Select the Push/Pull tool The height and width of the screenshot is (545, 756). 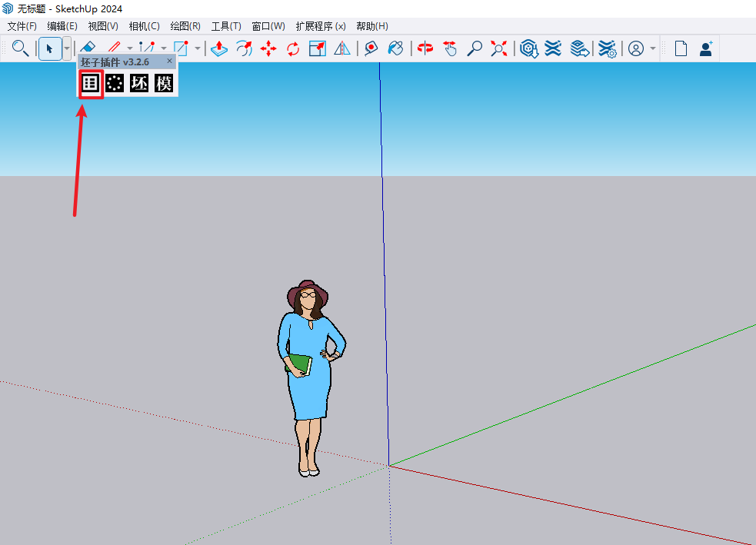coord(219,48)
